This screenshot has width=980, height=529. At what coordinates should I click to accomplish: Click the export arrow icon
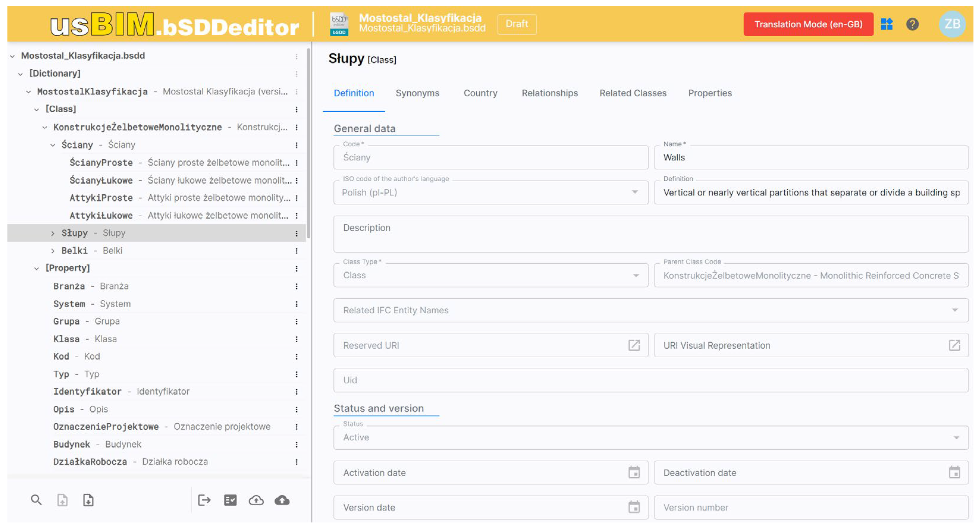204,500
